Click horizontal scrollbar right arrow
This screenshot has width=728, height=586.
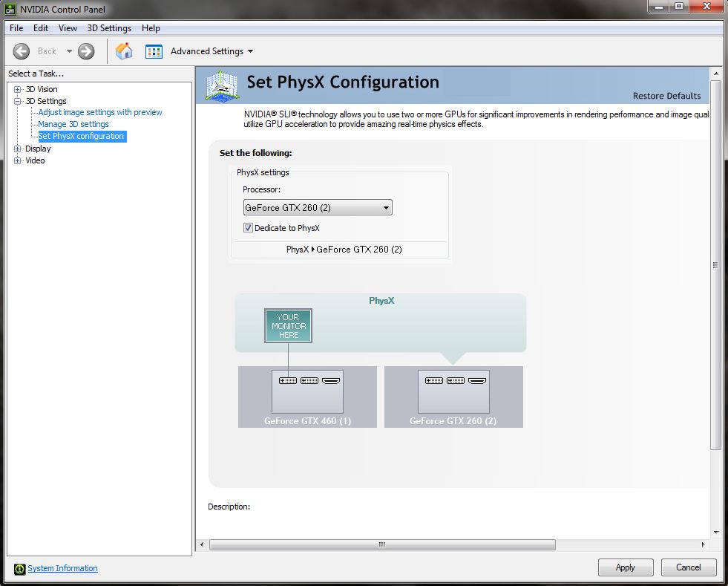(x=703, y=544)
